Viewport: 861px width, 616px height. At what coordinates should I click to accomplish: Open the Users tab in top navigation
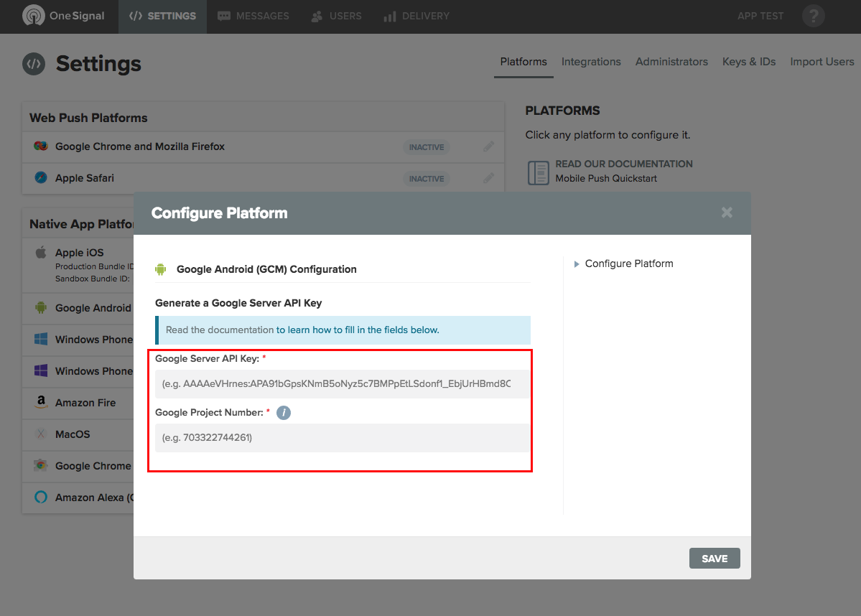point(336,17)
